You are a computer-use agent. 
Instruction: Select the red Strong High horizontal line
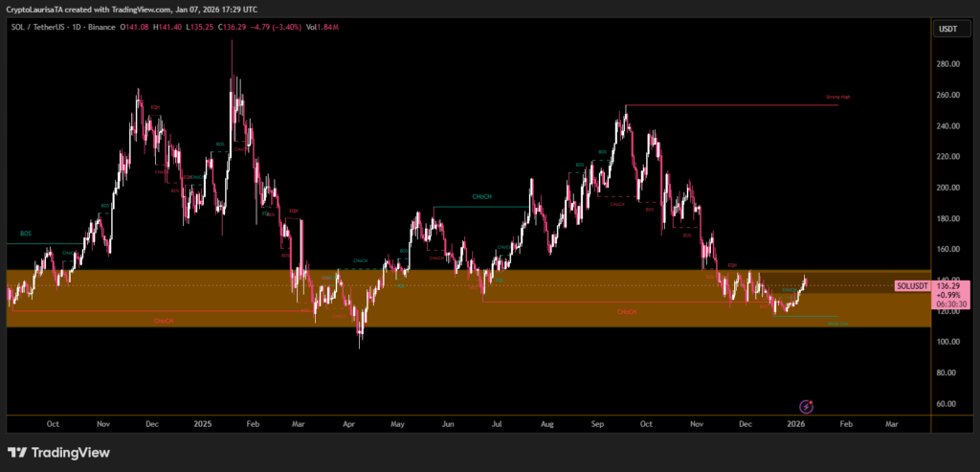727,105
